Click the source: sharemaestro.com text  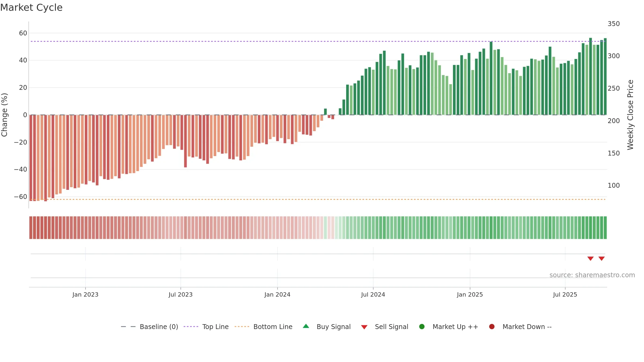click(592, 275)
